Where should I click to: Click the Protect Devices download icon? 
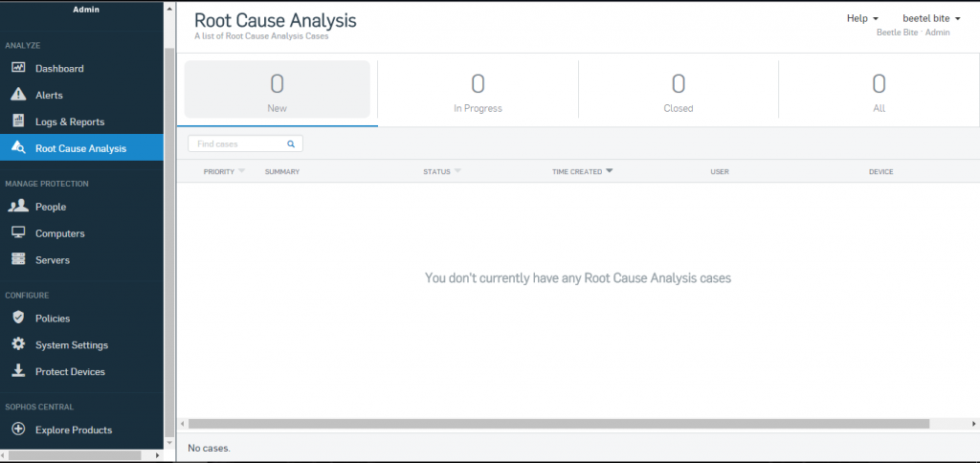click(19, 371)
